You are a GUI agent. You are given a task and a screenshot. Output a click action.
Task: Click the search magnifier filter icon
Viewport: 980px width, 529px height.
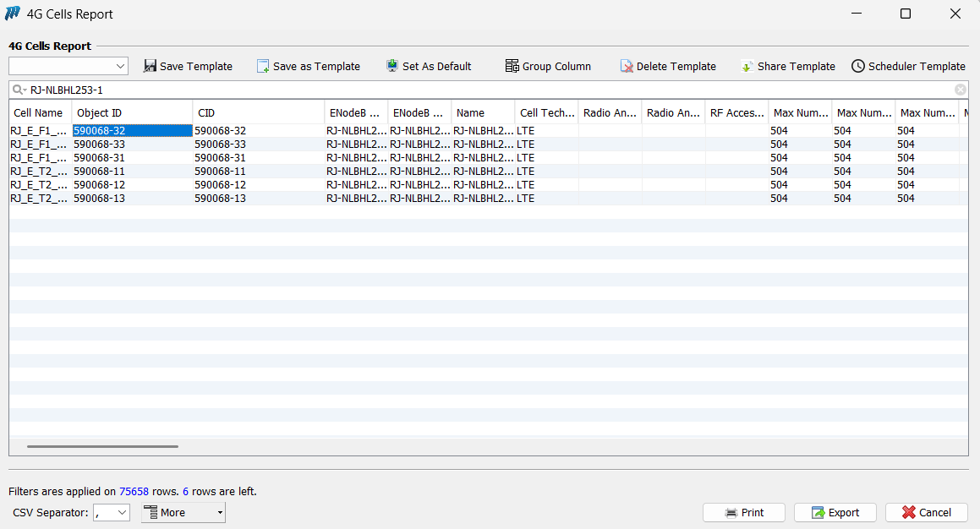click(x=19, y=90)
